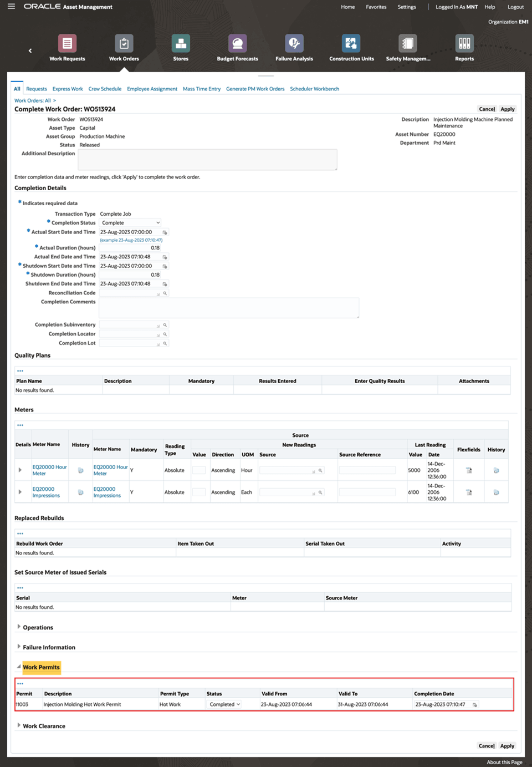
Task: Expand details for EQ20000 Impressions row
Action: pyautogui.click(x=20, y=492)
